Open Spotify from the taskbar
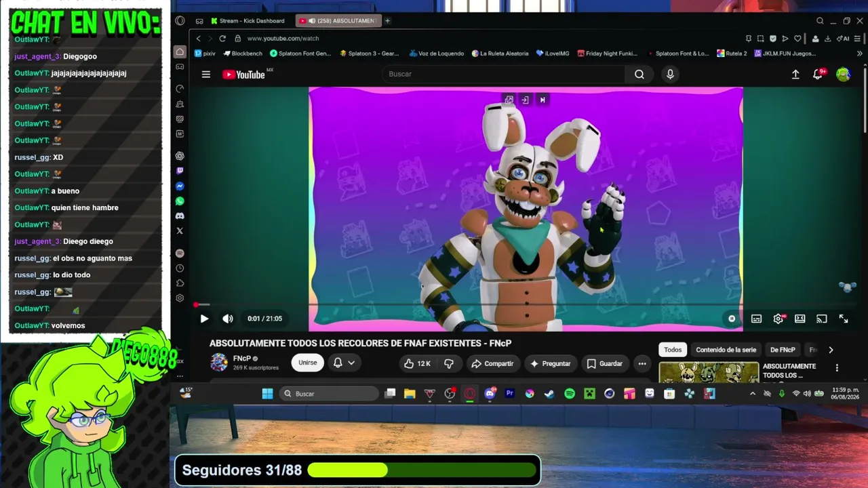 (570, 394)
